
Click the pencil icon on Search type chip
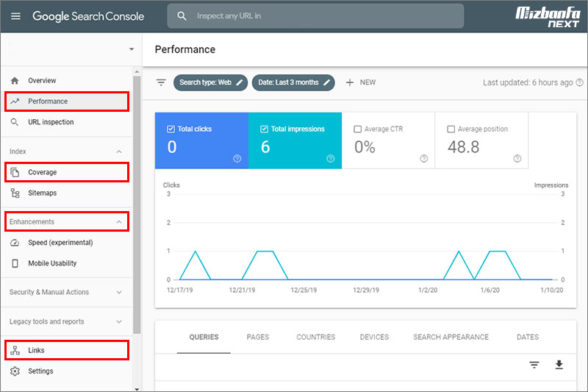tap(240, 82)
